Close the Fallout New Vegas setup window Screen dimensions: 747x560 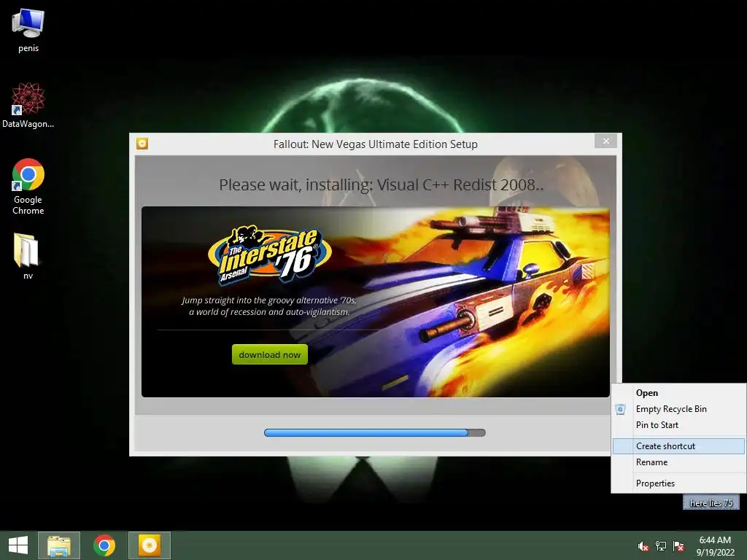(606, 141)
